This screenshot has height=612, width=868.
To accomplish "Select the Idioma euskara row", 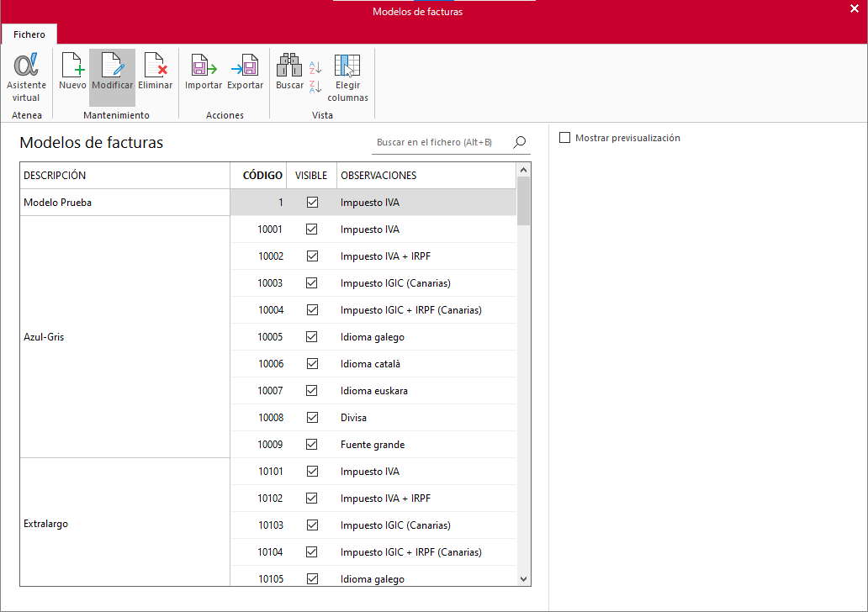I will (373, 391).
